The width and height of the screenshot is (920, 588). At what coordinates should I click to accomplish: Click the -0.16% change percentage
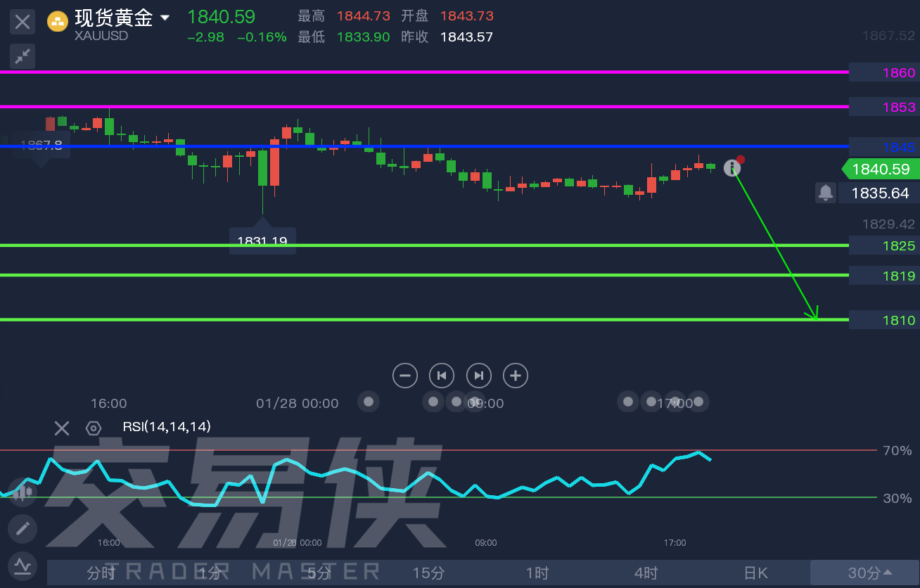[x=262, y=37]
